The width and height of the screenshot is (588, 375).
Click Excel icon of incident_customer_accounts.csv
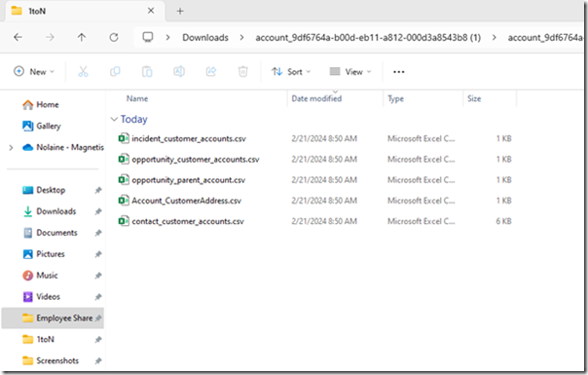point(124,138)
